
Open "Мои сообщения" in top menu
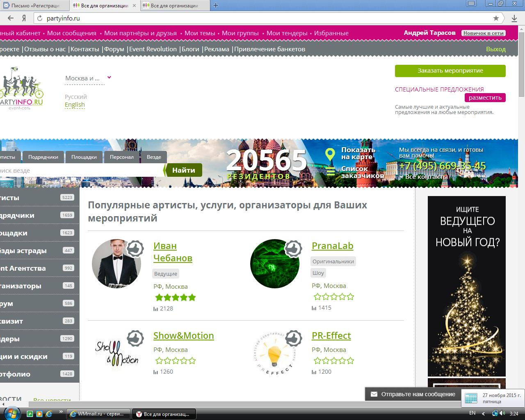coord(72,33)
